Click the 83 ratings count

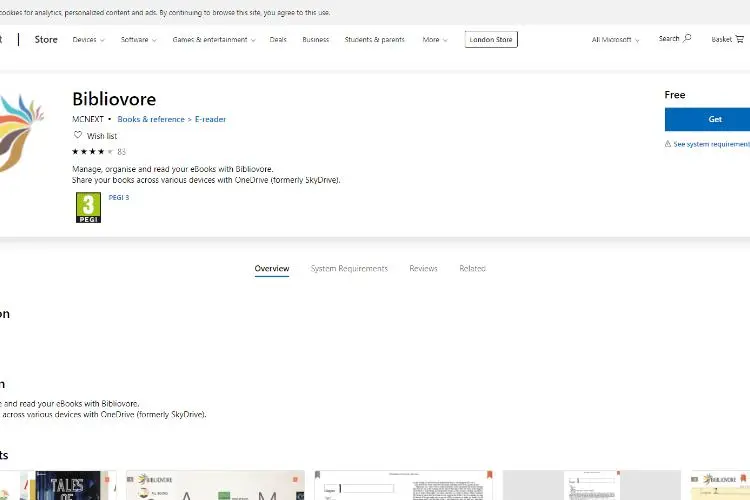click(x=121, y=152)
